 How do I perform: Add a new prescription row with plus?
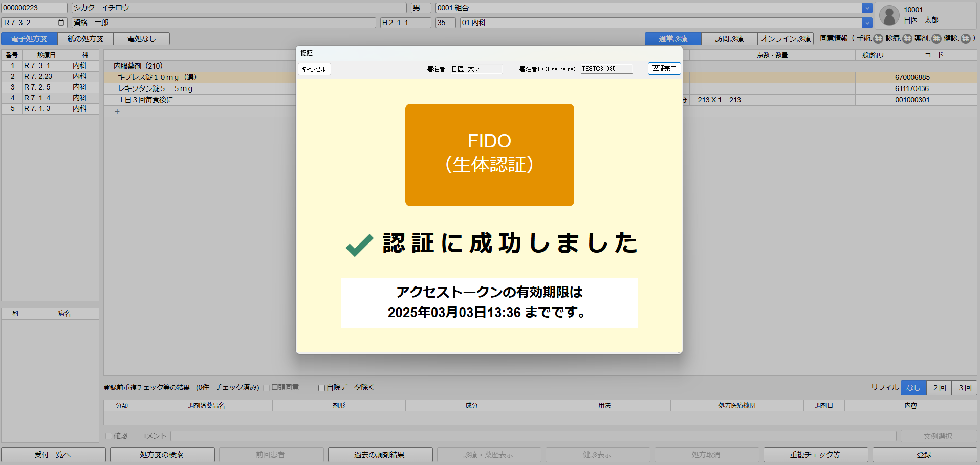click(117, 111)
